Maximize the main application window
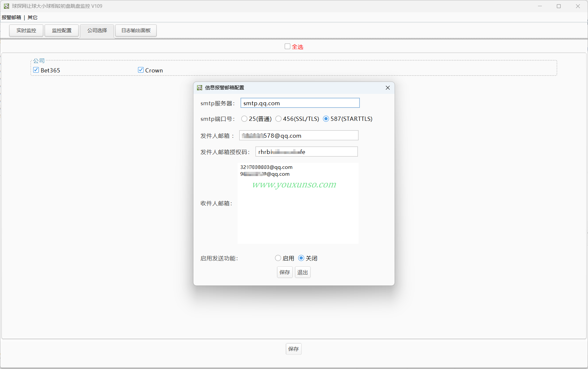 click(x=559, y=6)
